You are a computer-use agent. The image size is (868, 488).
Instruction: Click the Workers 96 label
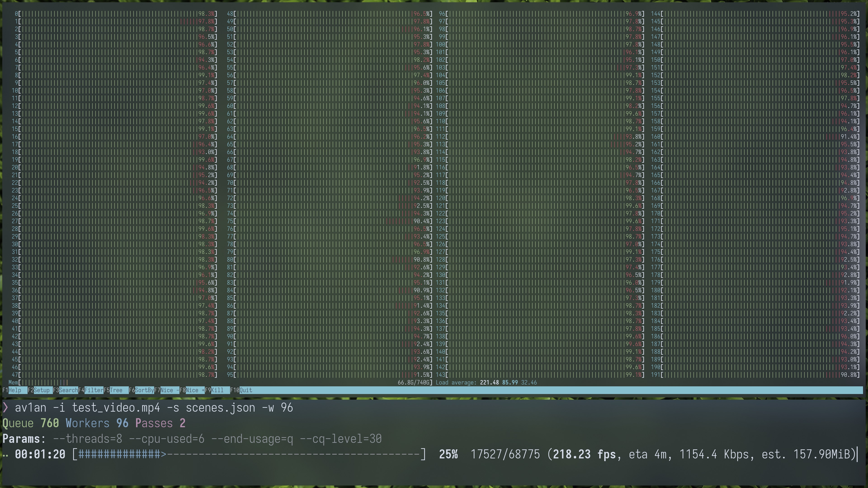97,423
